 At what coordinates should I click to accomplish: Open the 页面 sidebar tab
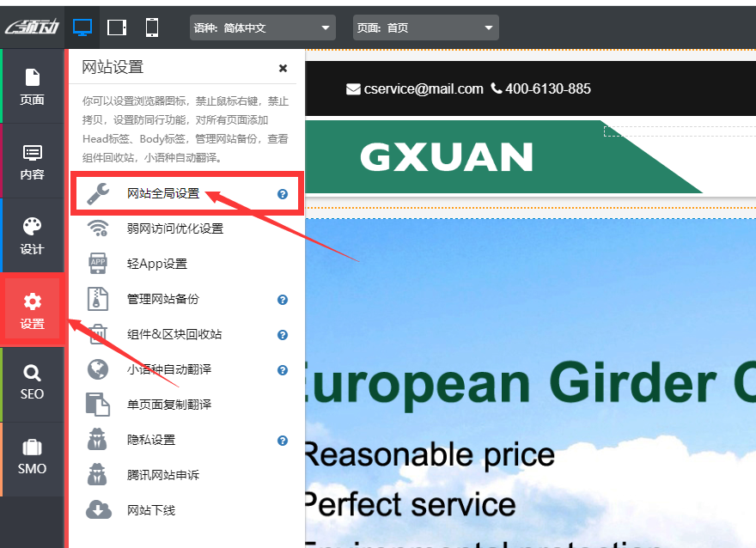tap(33, 87)
